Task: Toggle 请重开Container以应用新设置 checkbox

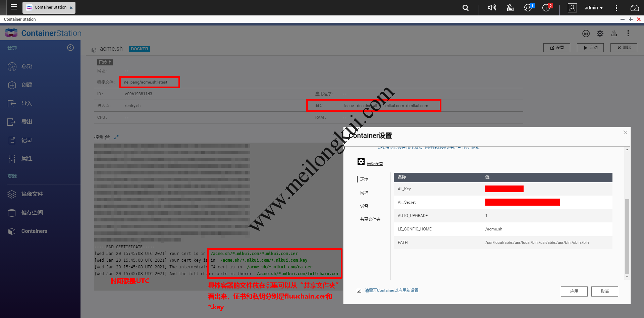Action: [359, 290]
